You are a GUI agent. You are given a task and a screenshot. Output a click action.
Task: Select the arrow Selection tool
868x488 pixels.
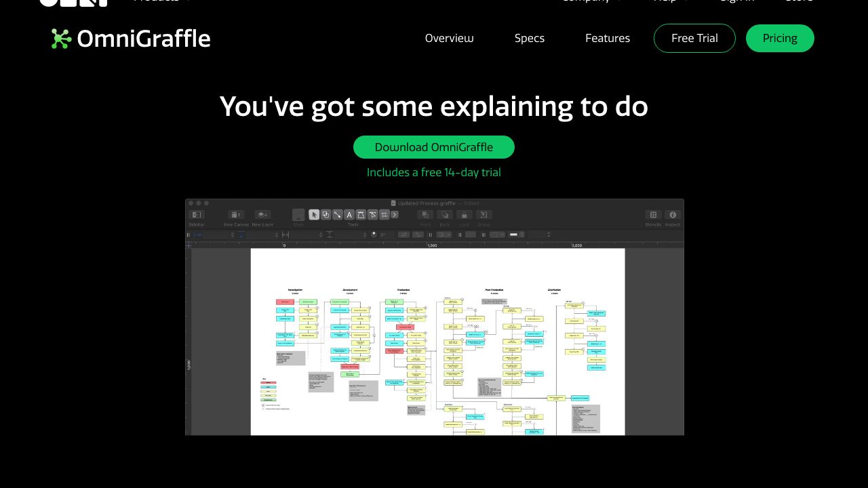coord(314,215)
